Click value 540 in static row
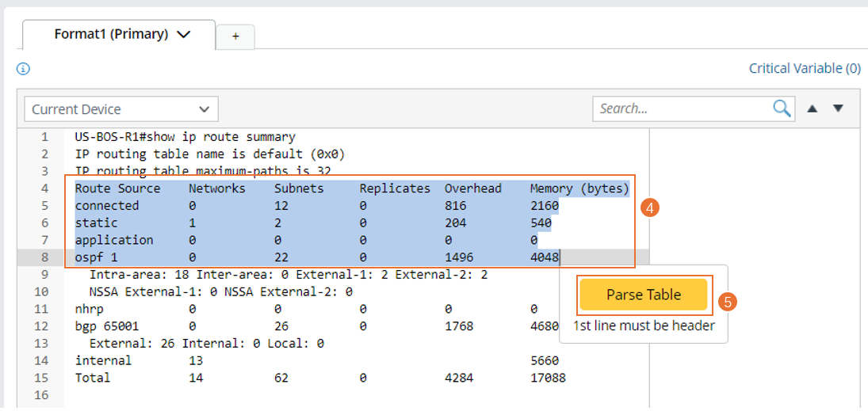Screen dimensions: 868x411 click(x=541, y=223)
